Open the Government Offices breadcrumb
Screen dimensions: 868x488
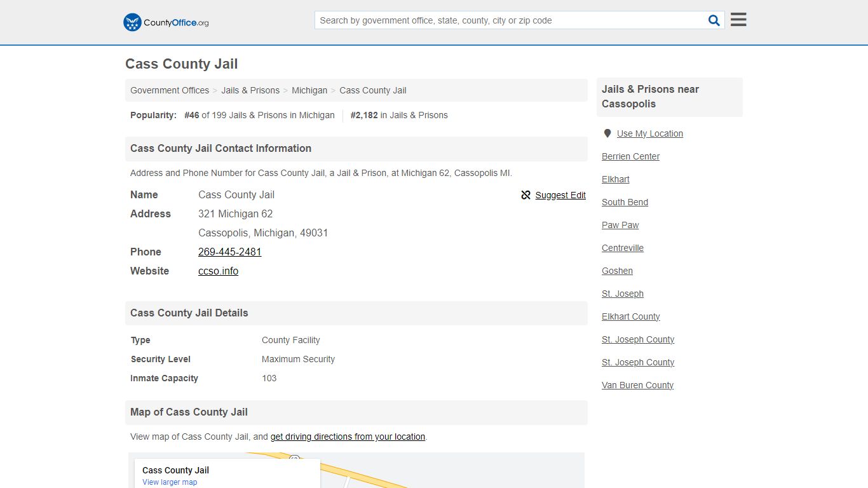[x=170, y=90]
